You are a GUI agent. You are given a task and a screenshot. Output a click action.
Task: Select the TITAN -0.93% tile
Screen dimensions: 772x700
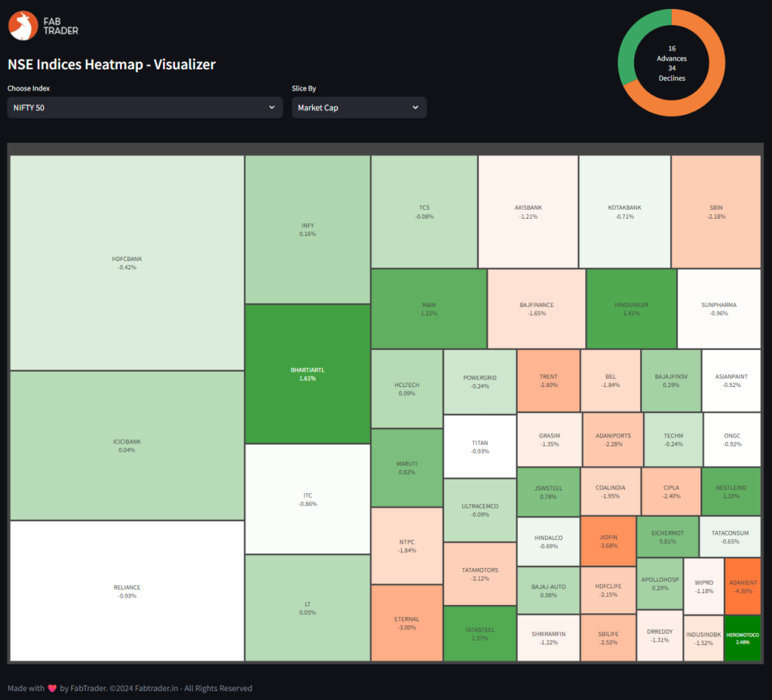[x=480, y=447]
